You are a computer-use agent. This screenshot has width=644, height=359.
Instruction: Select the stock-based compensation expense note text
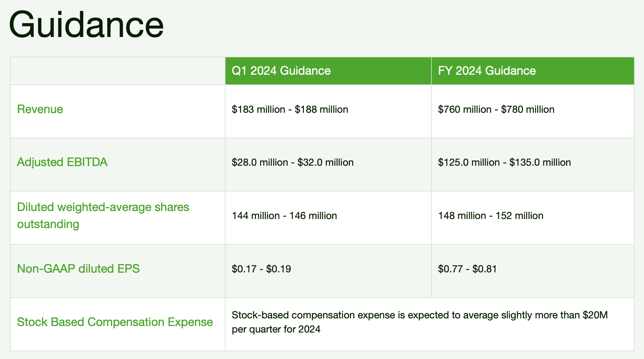(419, 322)
